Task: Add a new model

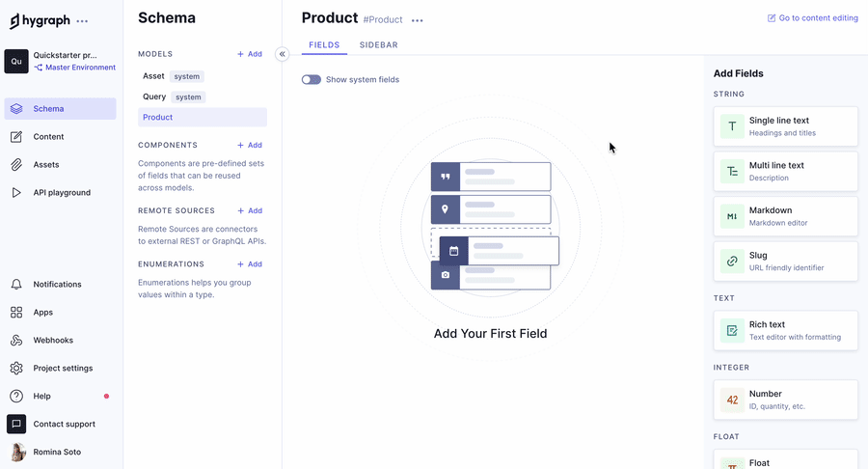Action: click(x=250, y=54)
